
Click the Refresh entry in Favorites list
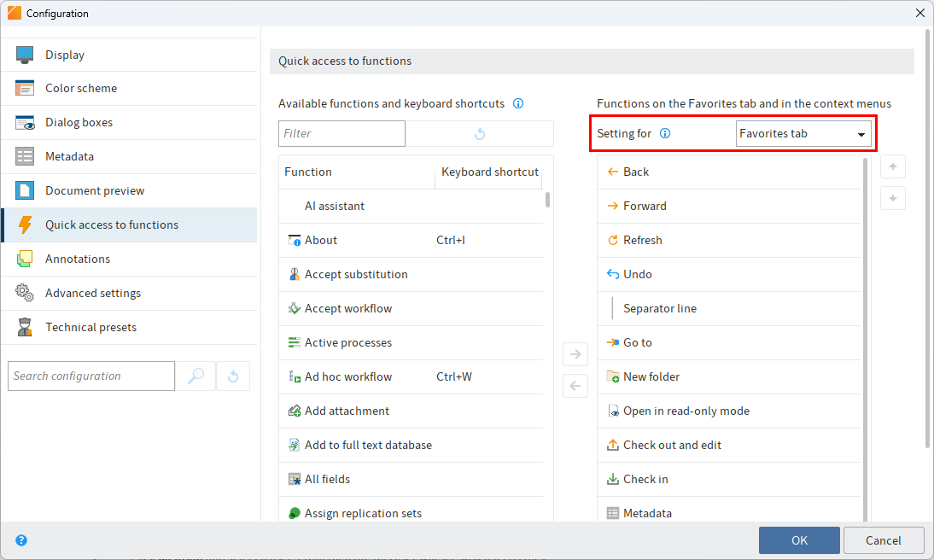[642, 240]
